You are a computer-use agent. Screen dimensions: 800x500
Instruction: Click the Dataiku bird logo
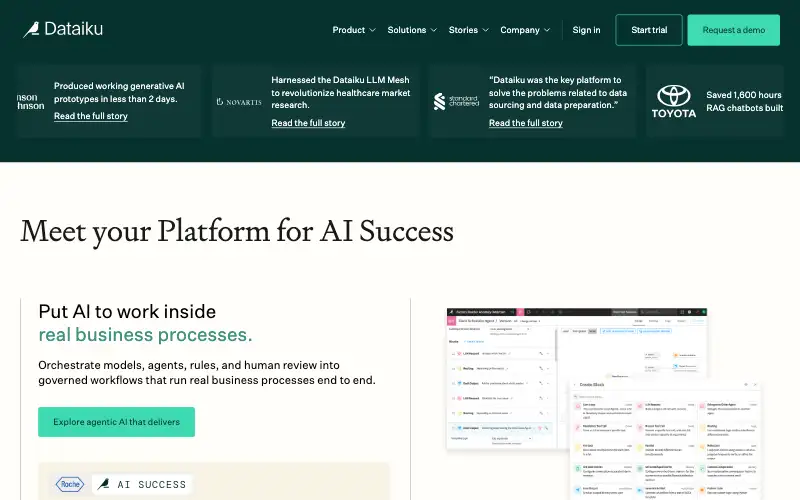[63, 29]
